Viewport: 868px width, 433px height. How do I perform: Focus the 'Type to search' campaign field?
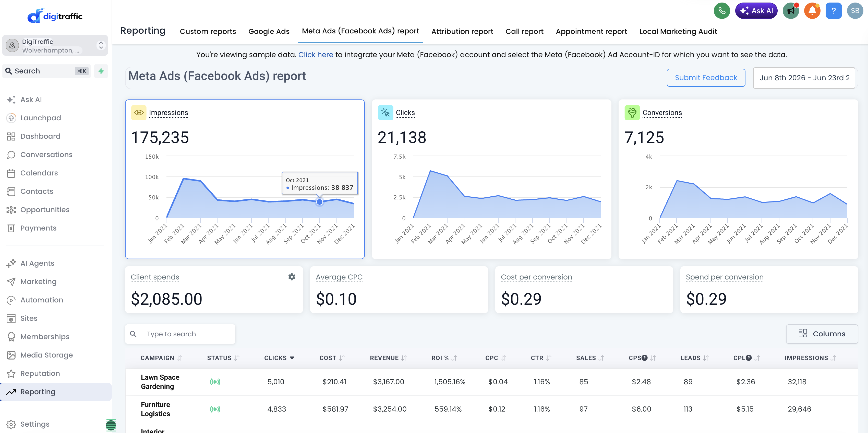tap(180, 334)
